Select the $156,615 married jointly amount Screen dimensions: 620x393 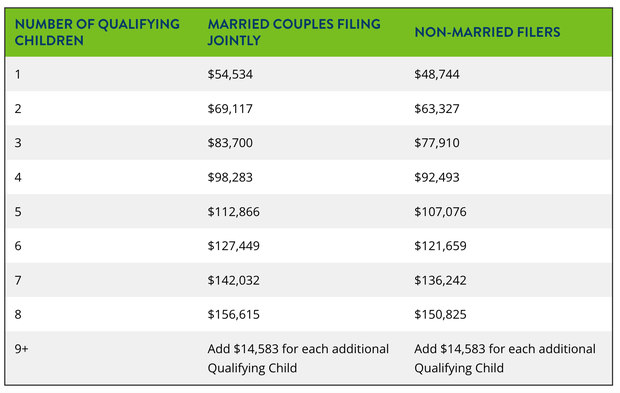234,315
